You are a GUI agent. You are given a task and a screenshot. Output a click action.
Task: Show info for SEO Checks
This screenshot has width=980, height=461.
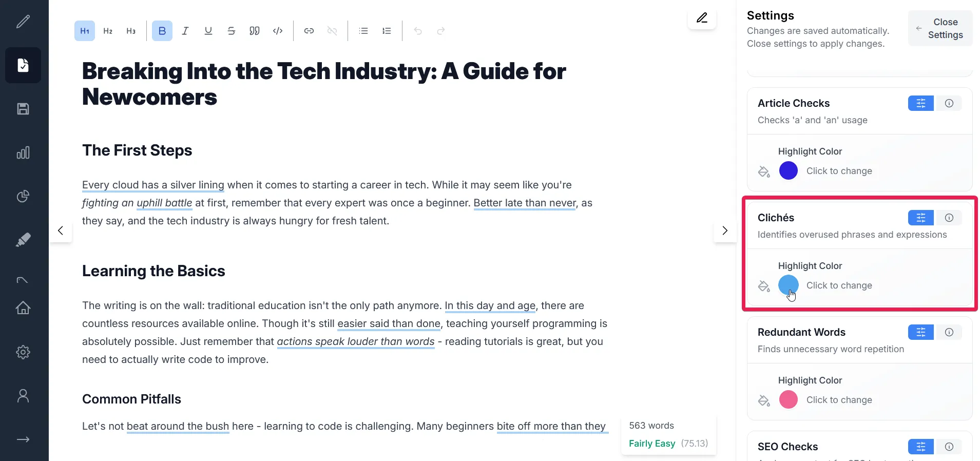(949, 447)
